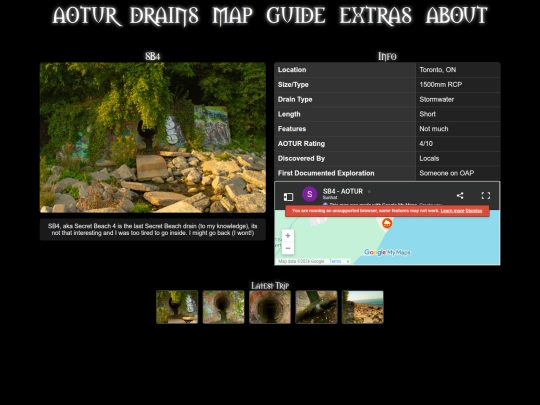Click the Info heading
The image size is (540, 405).
coord(387,56)
